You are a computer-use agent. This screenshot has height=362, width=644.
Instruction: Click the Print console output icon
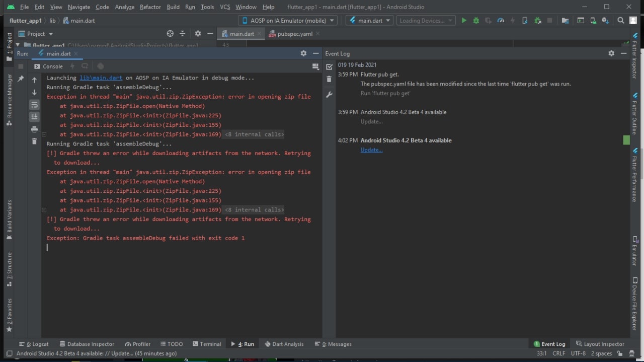click(x=34, y=129)
